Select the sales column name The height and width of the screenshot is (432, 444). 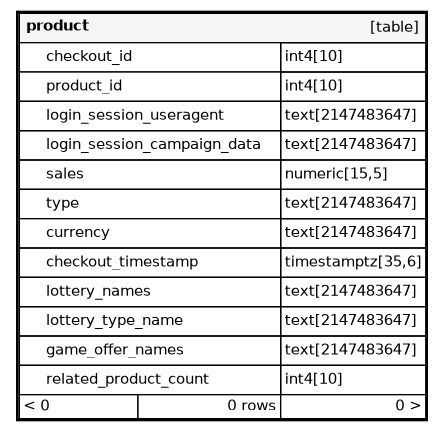[65, 174]
